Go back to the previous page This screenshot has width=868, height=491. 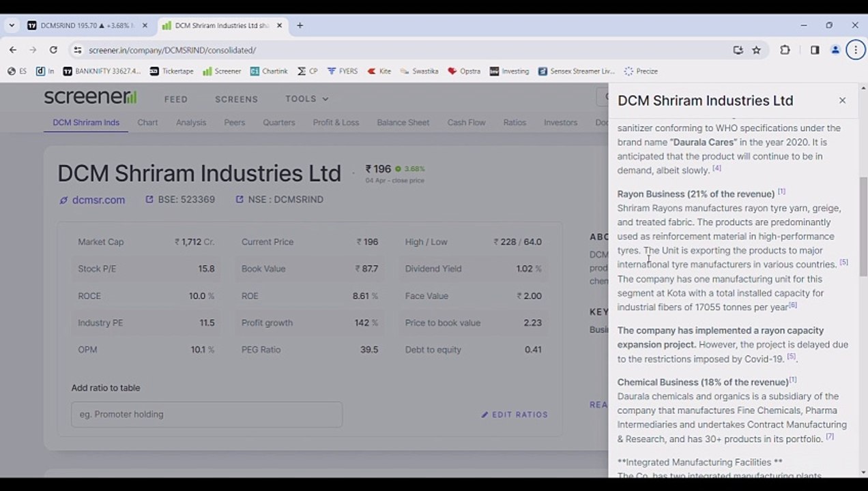tap(12, 50)
